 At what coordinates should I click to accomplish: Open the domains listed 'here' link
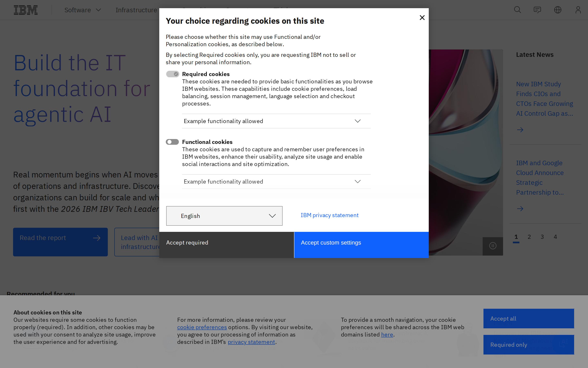(387, 335)
